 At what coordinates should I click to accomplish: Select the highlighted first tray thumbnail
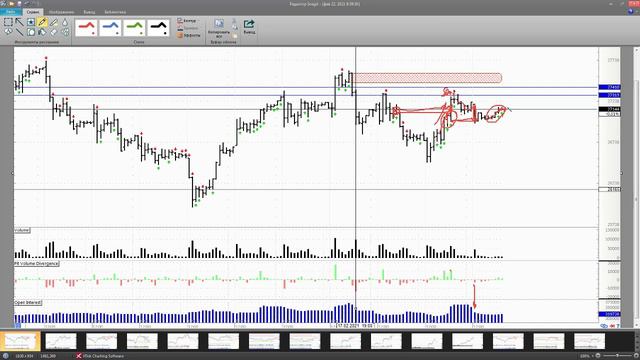(20, 341)
